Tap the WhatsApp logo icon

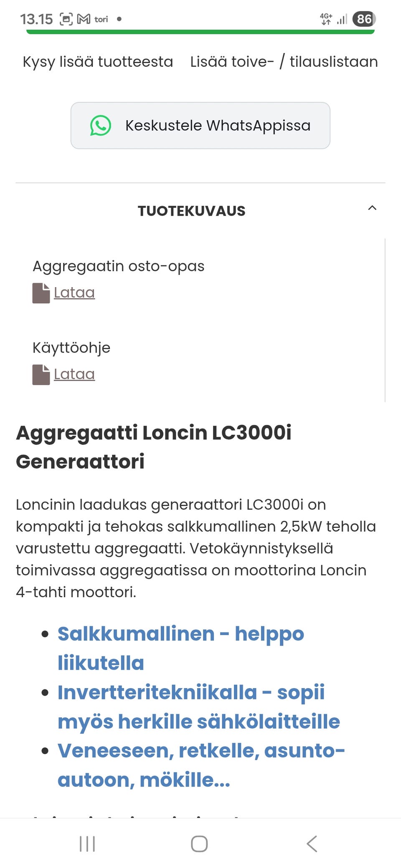pyautogui.click(x=101, y=126)
